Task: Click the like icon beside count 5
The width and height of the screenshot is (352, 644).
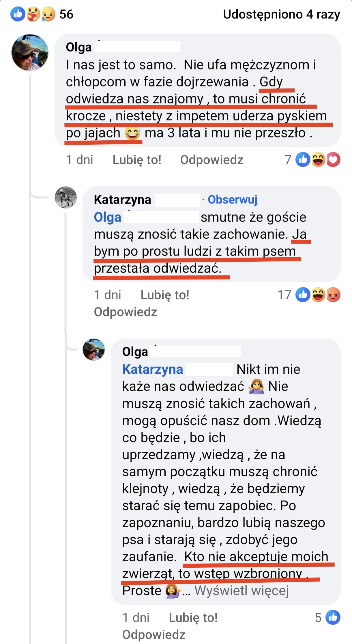Action: click(x=333, y=617)
